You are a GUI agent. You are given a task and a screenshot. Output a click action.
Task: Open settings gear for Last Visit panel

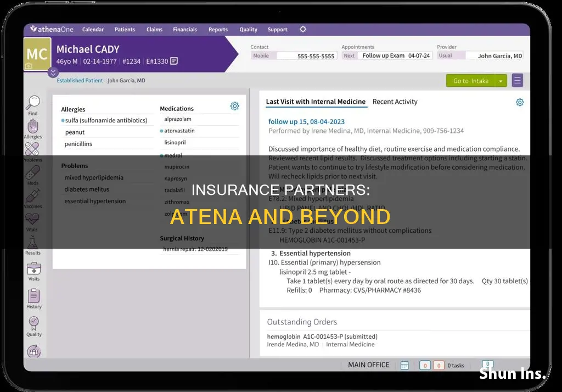pos(520,102)
